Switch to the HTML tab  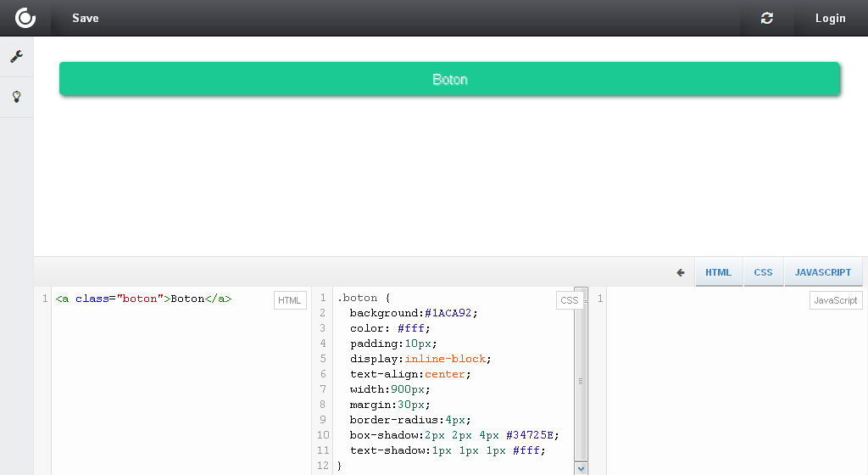(x=718, y=272)
